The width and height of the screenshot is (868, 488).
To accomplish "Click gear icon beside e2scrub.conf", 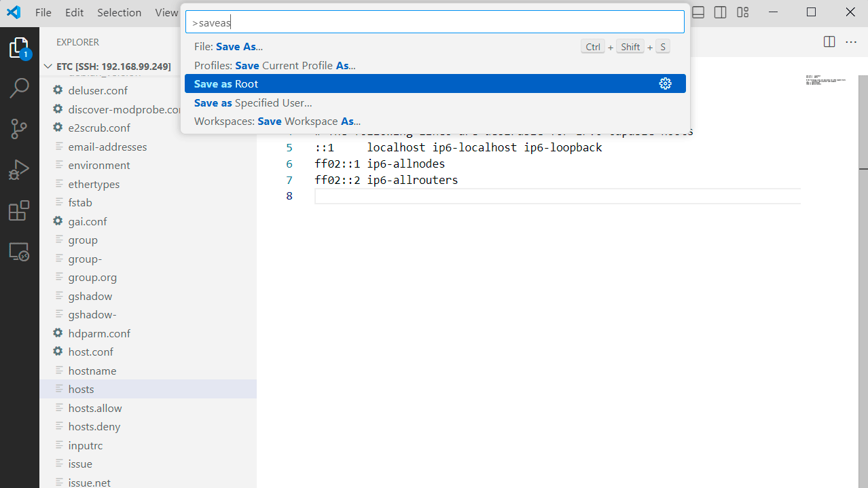I will coord(58,128).
